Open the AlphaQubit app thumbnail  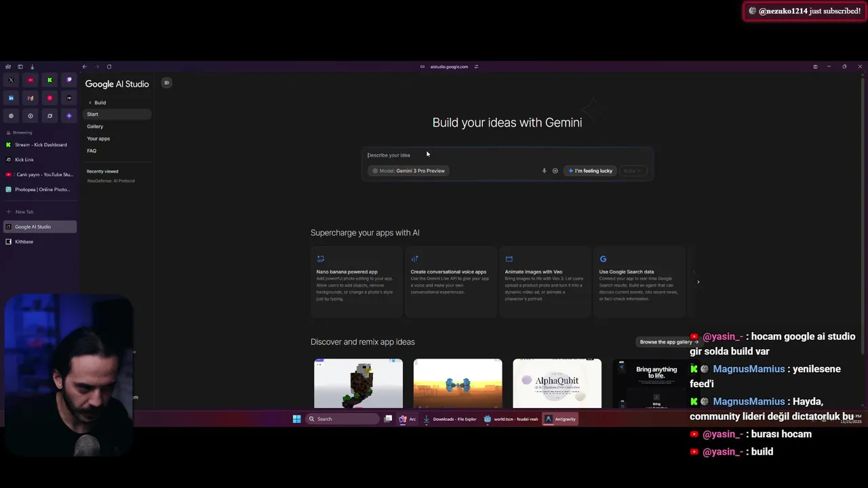pyautogui.click(x=557, y=384)
